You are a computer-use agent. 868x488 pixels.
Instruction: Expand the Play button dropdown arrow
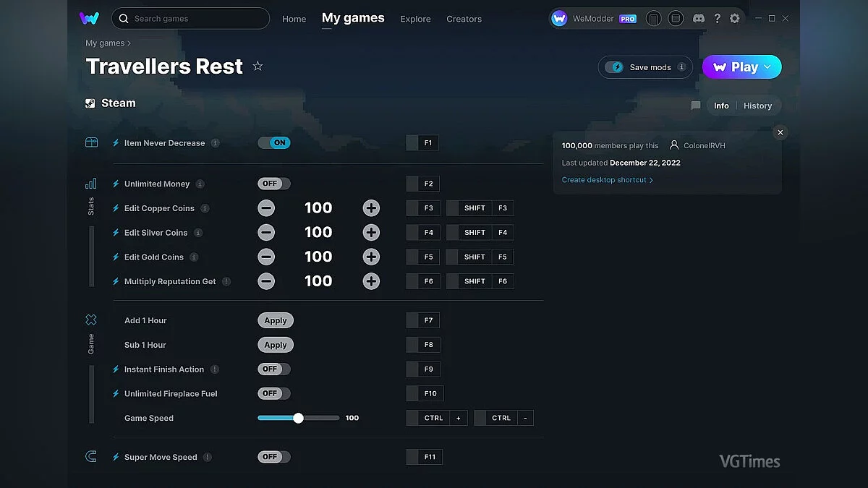click(x=768, y=67)
